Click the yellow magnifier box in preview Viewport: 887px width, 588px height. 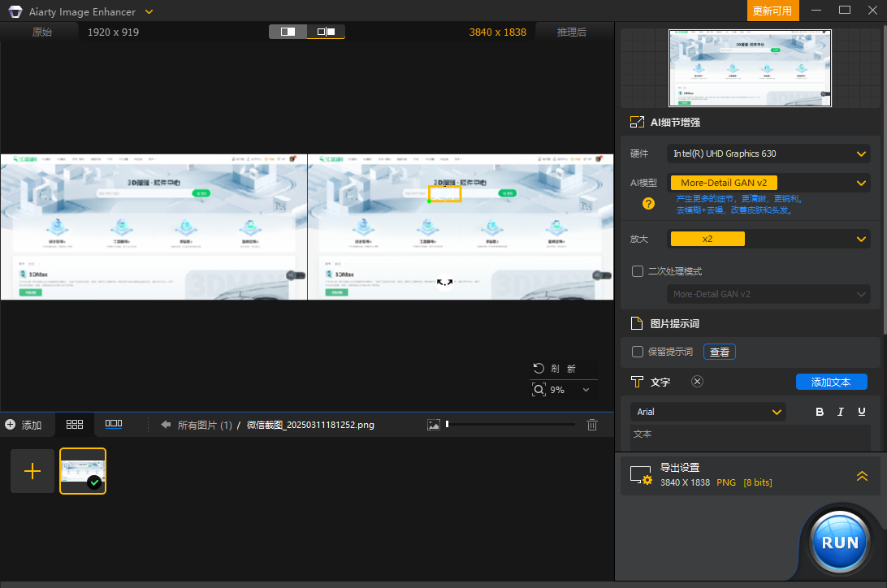444,194
